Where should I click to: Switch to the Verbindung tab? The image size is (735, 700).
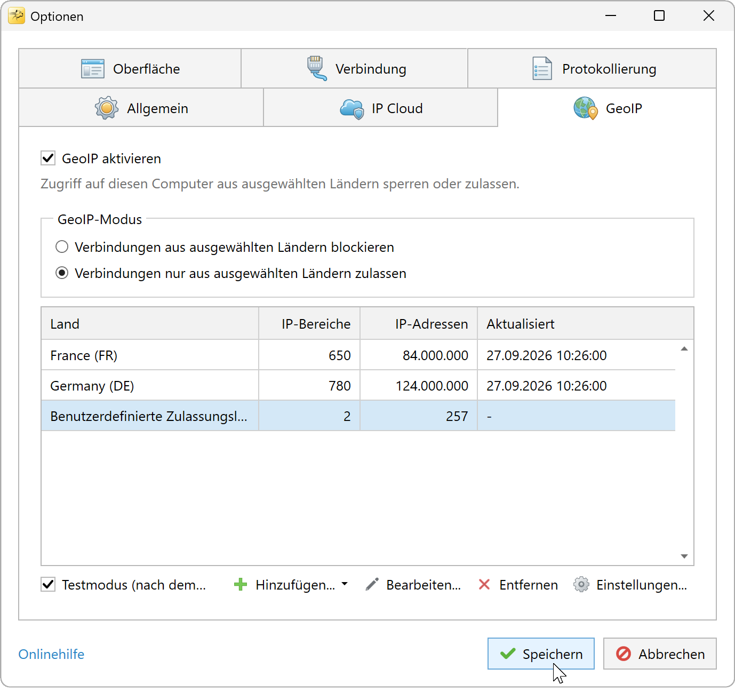point(355,69)
